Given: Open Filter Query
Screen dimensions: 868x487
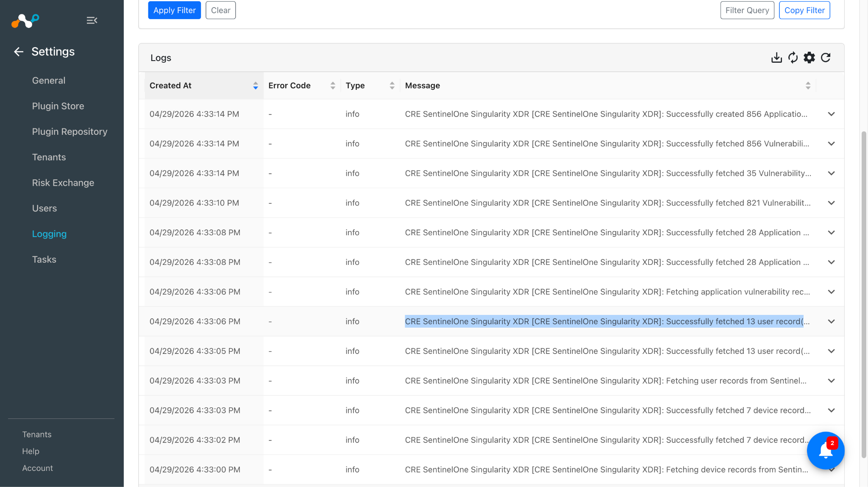Looking at the screenshot, I should coord(747,10).
